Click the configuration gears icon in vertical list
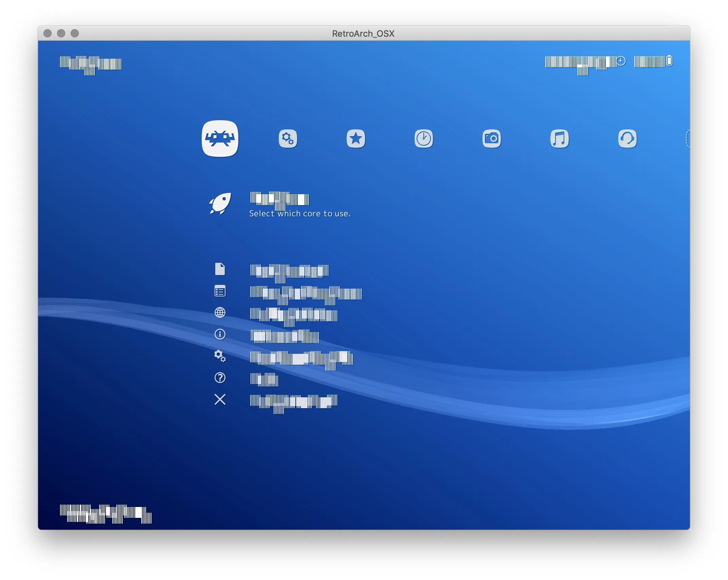The image size is (728, 580). click(220, 356)
